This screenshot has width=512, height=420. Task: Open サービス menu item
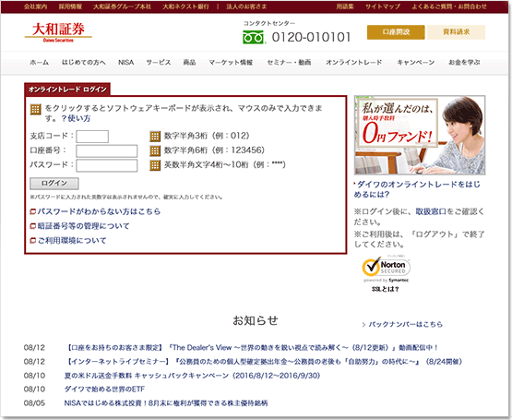click(159, 63)
